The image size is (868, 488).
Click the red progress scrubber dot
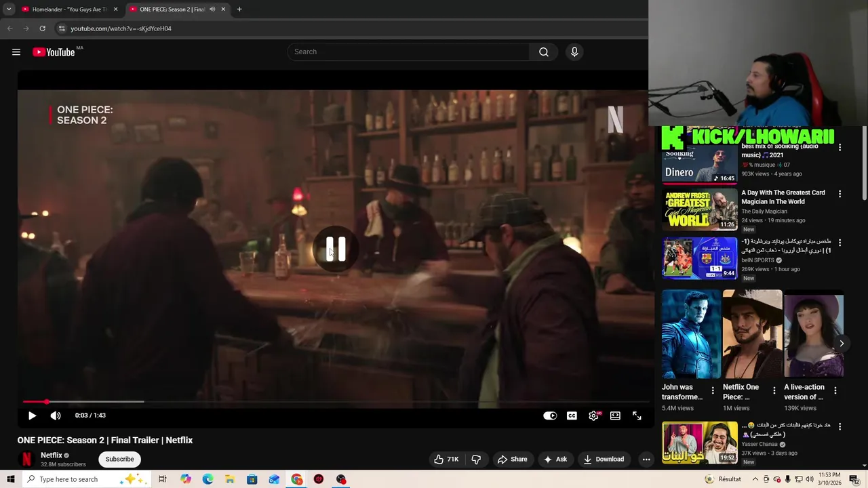pos(46,402)
